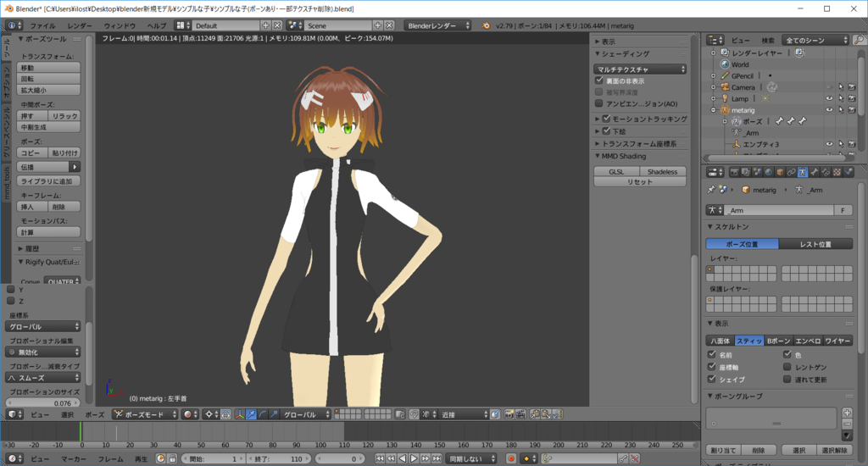Screen dimensions: 868x466
Task: Open the レンダー menu
Action: 80,25
